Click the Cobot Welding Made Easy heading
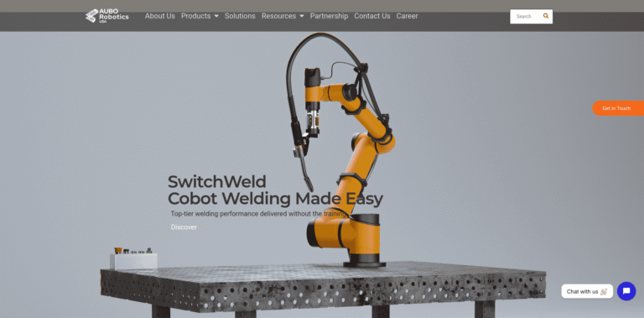The height and width of the screenshot is (318, 644). (x=275, y=199)
